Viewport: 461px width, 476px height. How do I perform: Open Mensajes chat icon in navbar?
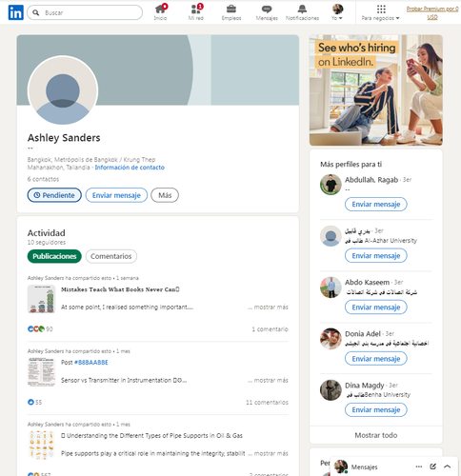(267, 12)
